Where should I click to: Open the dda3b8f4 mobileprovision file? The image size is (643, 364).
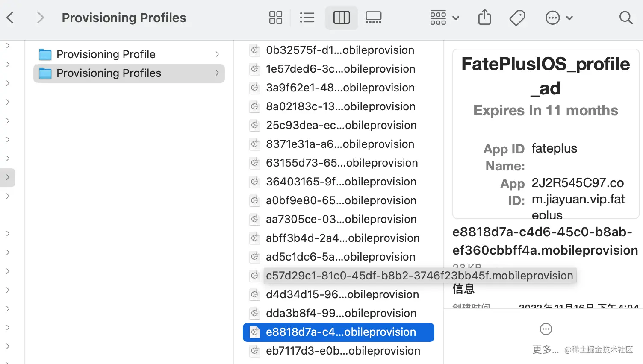point(341,313)
